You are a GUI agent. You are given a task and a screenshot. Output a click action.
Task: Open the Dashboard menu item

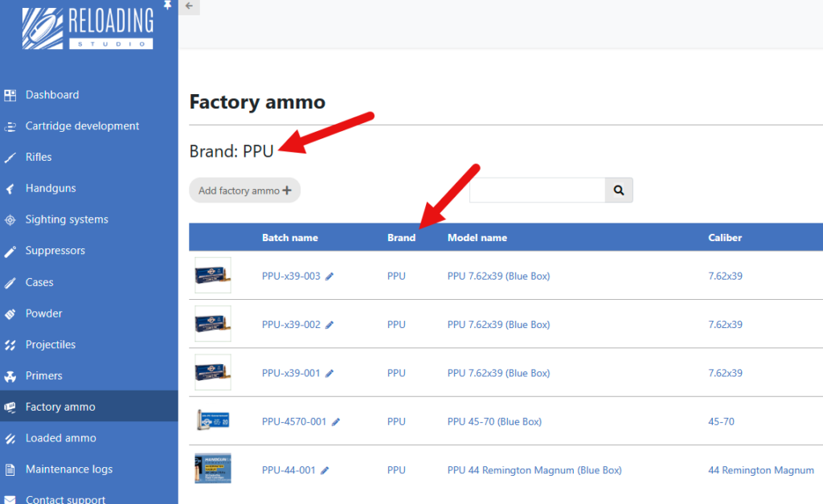[52, 95]
